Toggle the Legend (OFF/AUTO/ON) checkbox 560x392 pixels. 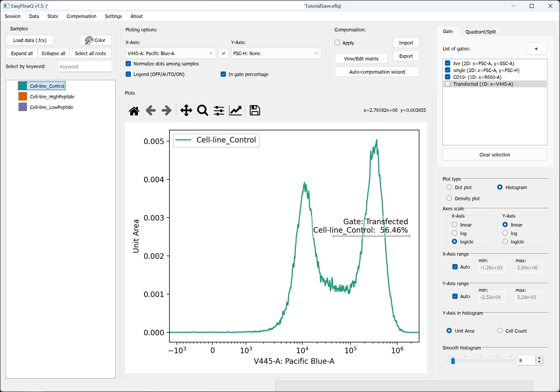pos(128,74)
